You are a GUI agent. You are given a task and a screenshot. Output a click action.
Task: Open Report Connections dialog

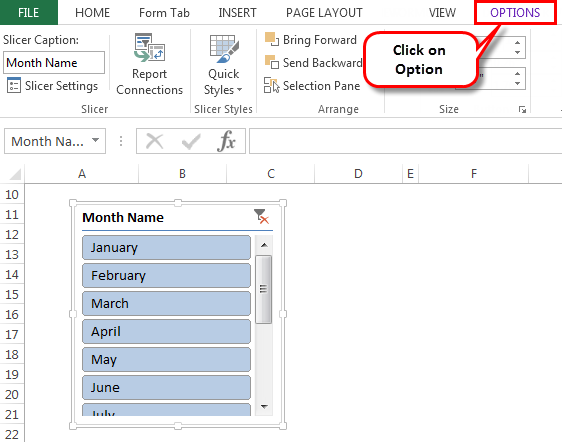click(149, 65)
